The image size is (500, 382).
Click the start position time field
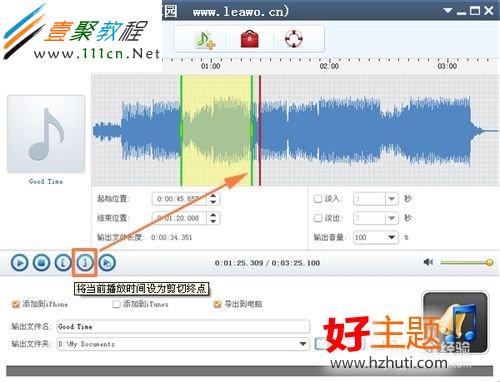click(180, 199)
